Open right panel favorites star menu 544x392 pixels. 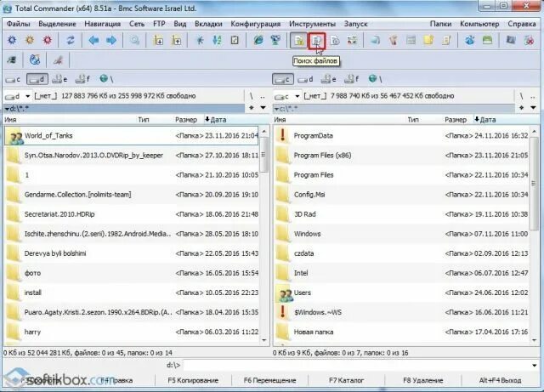521,108
